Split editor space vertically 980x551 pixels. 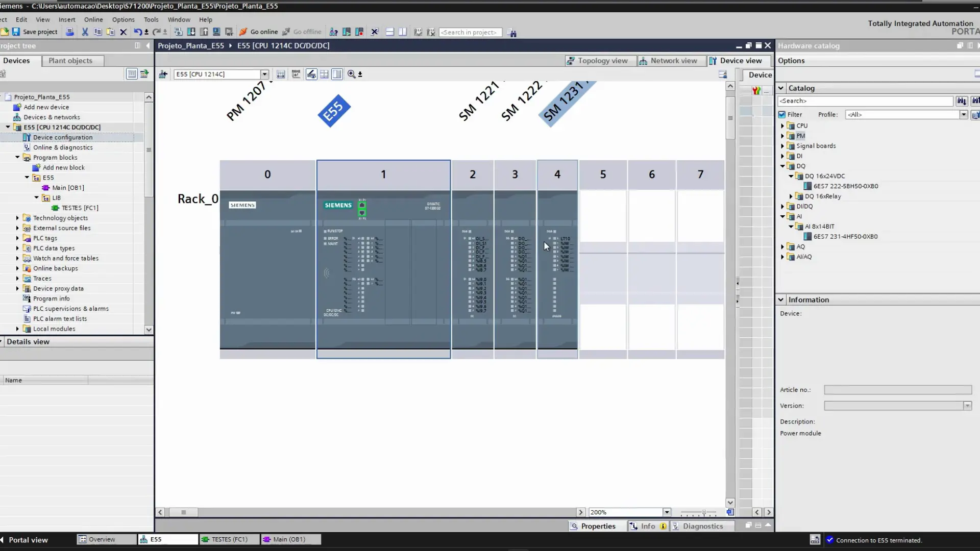tap(403, 32)
